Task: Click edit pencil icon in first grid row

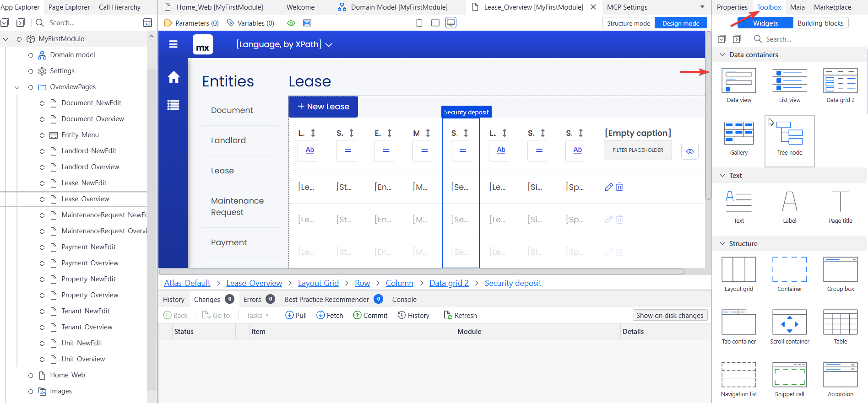Action: [x=608, y=187]
